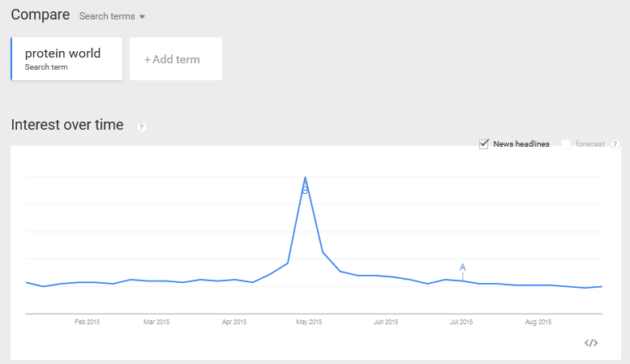Viewport: 630px width, 364px height.
Task: Click the blue color bar on protein world
Action: [x=12, y=58]
